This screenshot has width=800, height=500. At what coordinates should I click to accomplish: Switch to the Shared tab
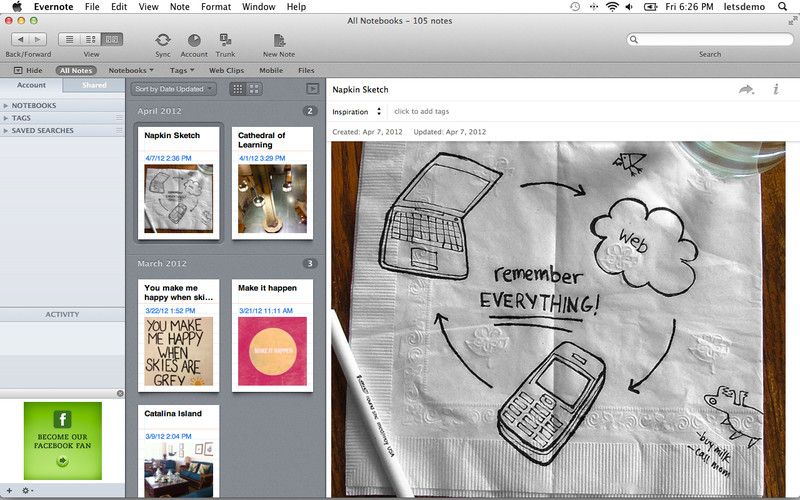94,86
